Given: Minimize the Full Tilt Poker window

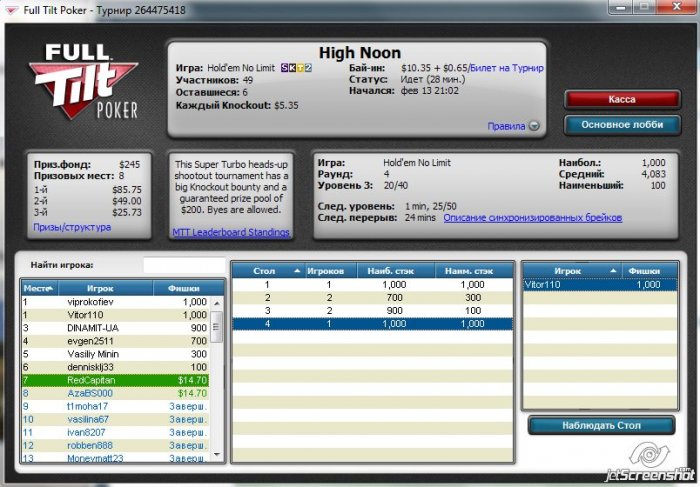Looking at the screenshot, I should pyautogui.click(x=623, y=7).
